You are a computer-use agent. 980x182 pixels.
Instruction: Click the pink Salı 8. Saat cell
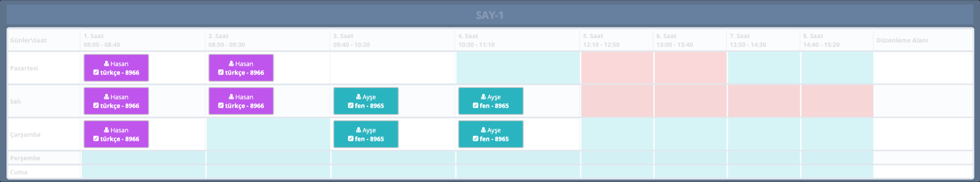(837, 101)
